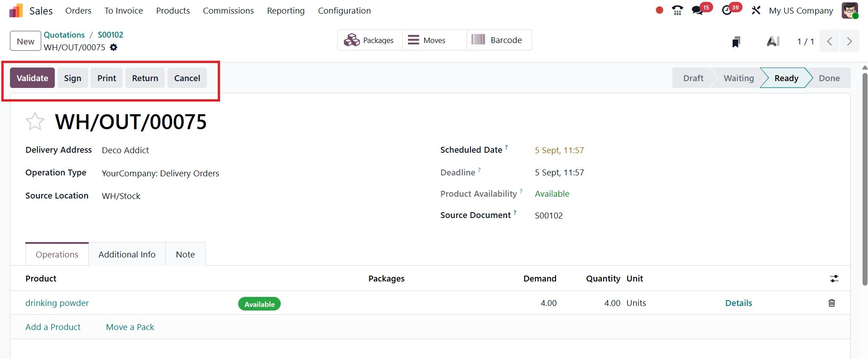The image size is (868, 359).
Task: Open the phone dialer icon
Action: coord(677,10)
